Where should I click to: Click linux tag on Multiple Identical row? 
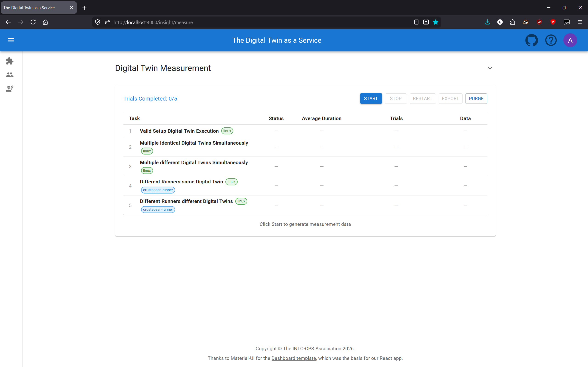[x=147, y=151]
